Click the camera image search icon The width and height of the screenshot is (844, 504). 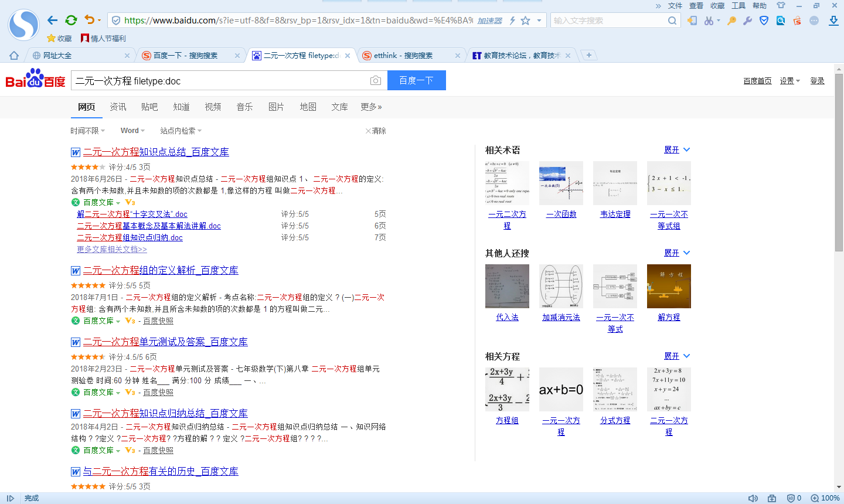pos(376,80)
